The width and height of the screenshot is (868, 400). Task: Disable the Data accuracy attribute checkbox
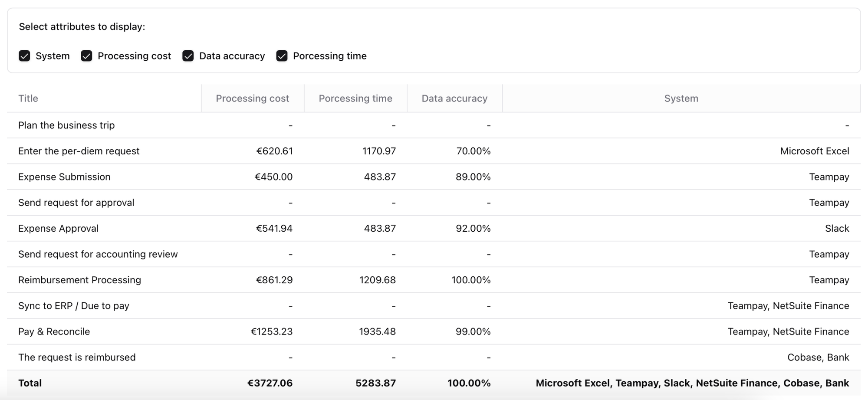pos(188,56)
